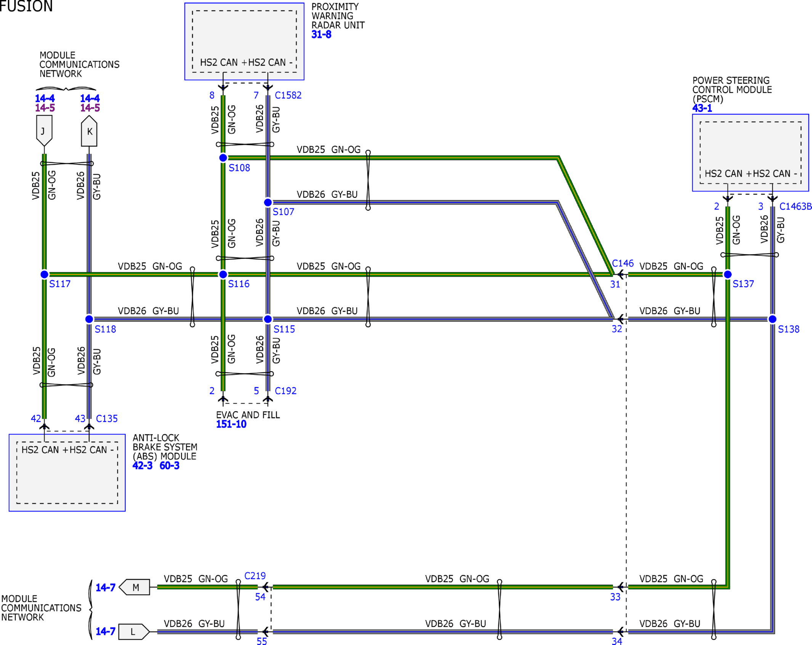
Task: Click splice node S116
Action: [223, 274]
